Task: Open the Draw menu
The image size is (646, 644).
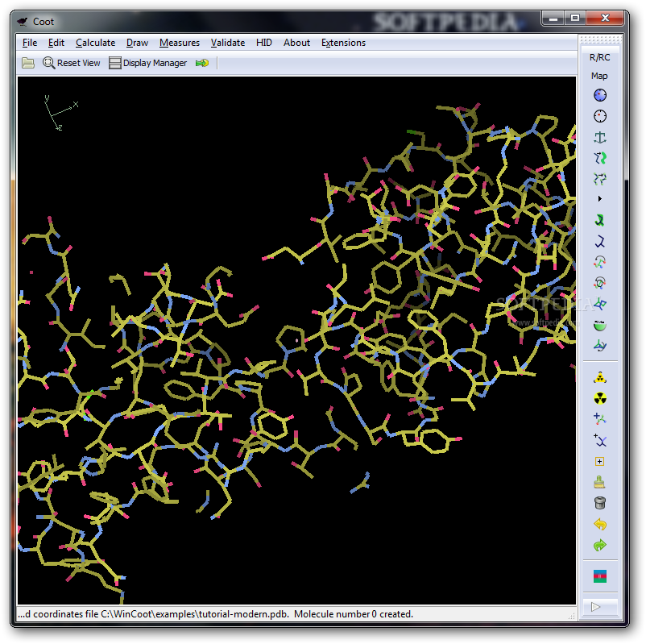Action: pos(137,43)
